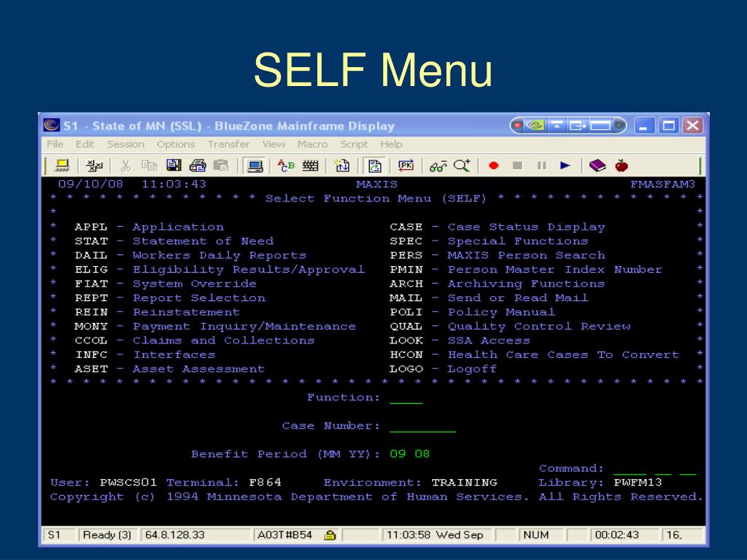
Task: Open the Edit menu
Action: point(85,144)
